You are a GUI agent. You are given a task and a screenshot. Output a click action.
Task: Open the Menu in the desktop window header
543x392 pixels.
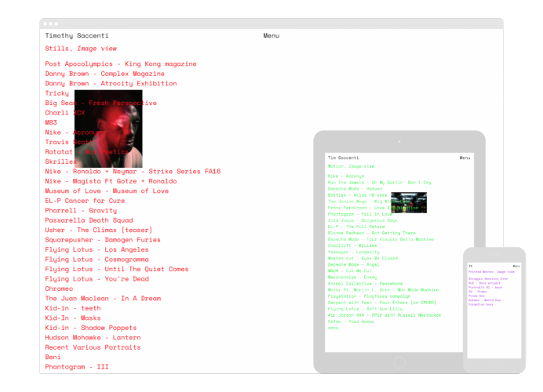(x=271, y=35)
